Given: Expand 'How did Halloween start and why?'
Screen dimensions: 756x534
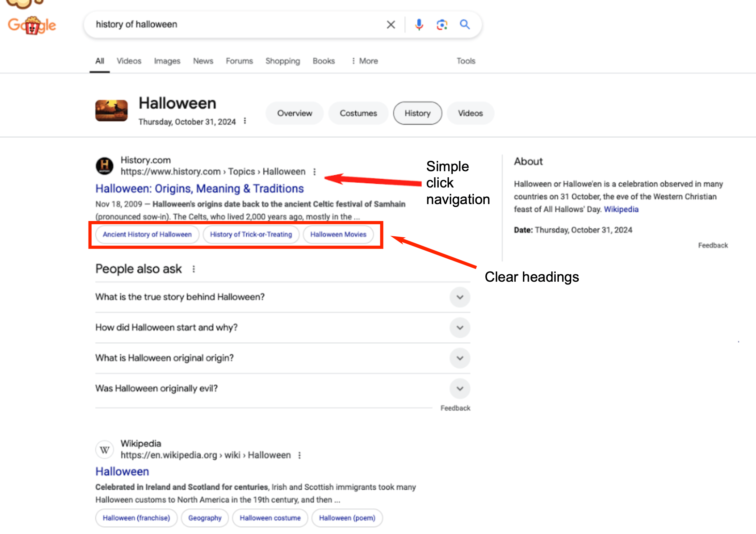Looking at the screenshot, I should [460, 328].
